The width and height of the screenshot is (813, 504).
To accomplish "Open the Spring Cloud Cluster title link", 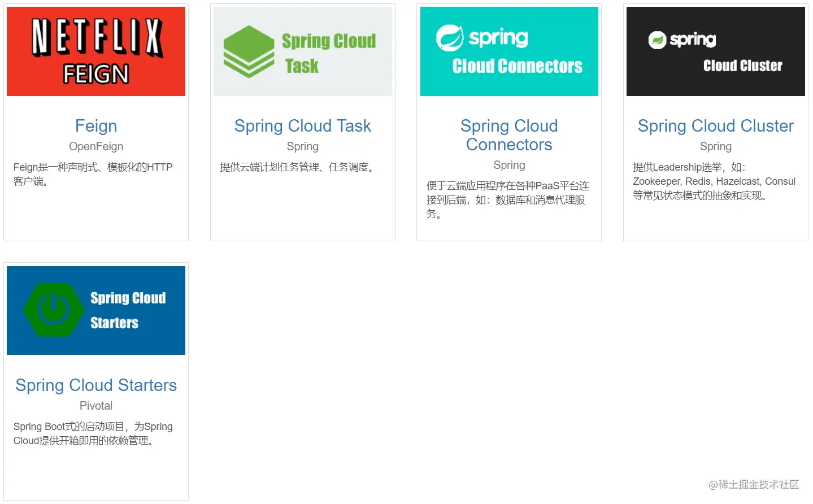I will coord(716,125).
